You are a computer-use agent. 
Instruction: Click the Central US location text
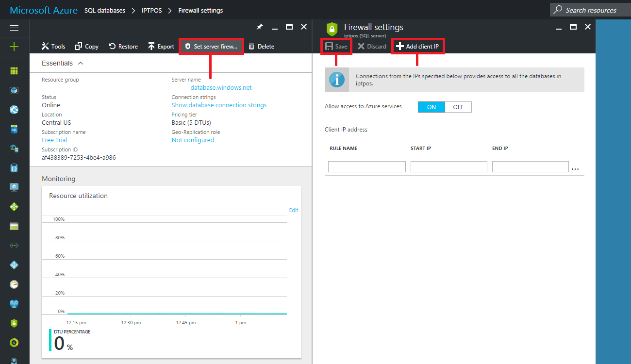(56, 123)
